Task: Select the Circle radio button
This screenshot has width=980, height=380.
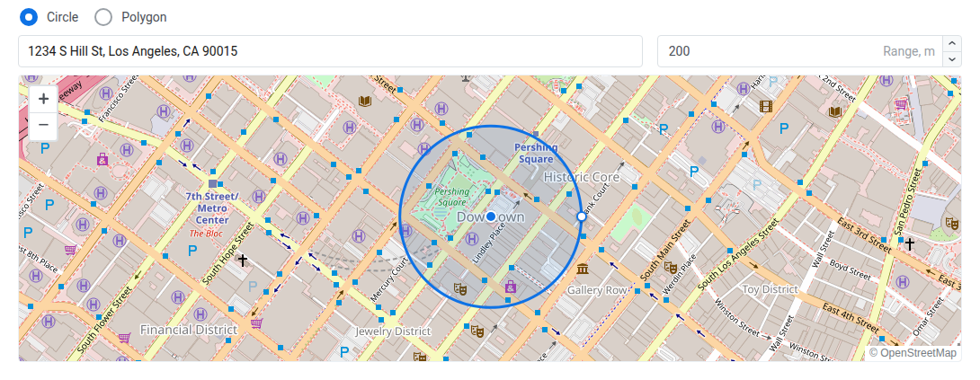Action: (29, 17)
